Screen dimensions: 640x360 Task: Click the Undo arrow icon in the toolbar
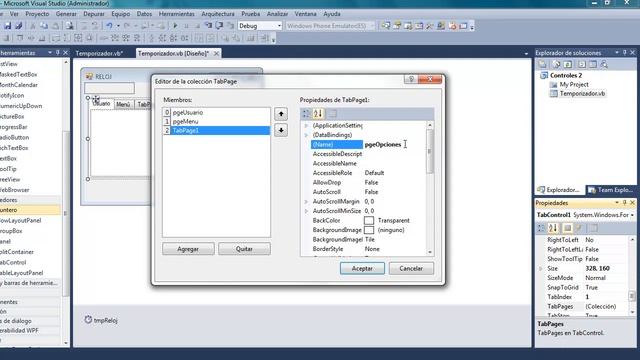point(109,26)
